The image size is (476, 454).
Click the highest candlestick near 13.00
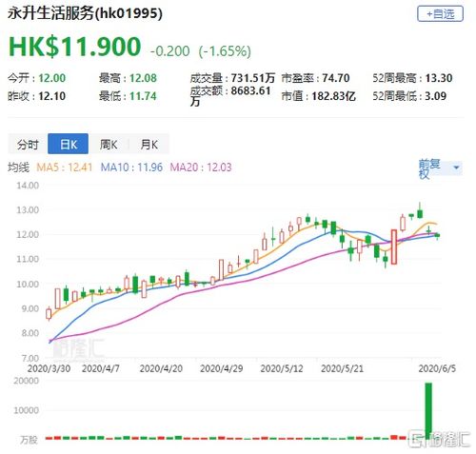pos(420,211)
